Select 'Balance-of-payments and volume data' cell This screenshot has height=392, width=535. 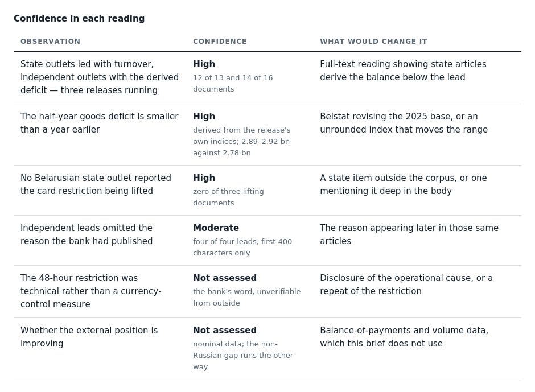(x=404, y=337)
